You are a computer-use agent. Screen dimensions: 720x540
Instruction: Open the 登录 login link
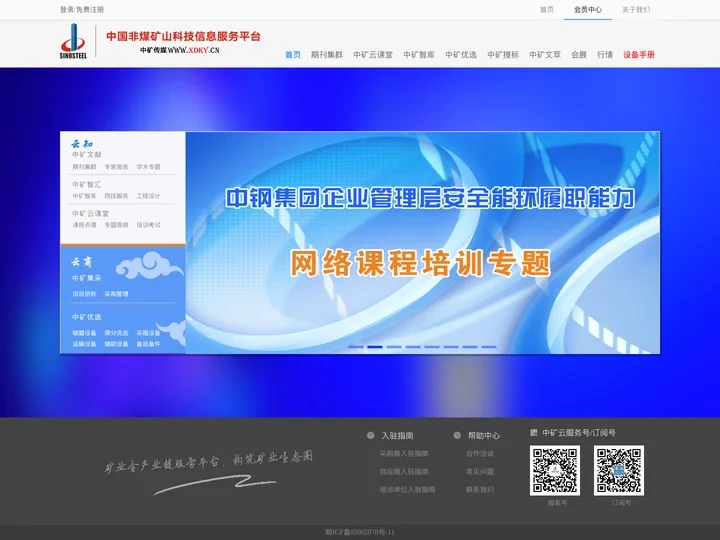click(x=67, y=10)
